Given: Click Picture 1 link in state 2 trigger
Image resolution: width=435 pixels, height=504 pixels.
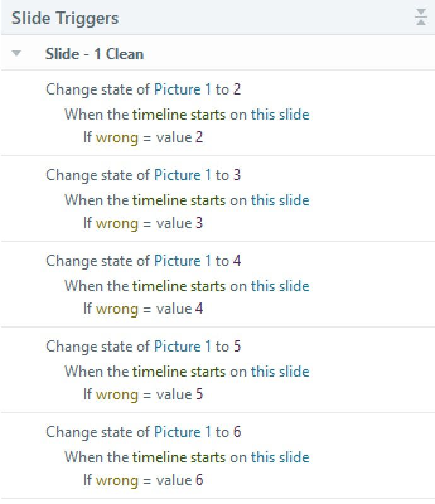Looking at the screenshot, I should (182, 89).
